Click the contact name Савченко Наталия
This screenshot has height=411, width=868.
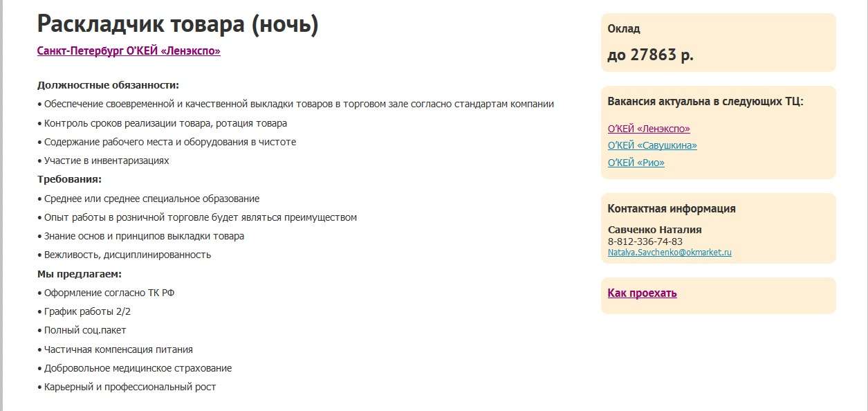coord(654,230)
